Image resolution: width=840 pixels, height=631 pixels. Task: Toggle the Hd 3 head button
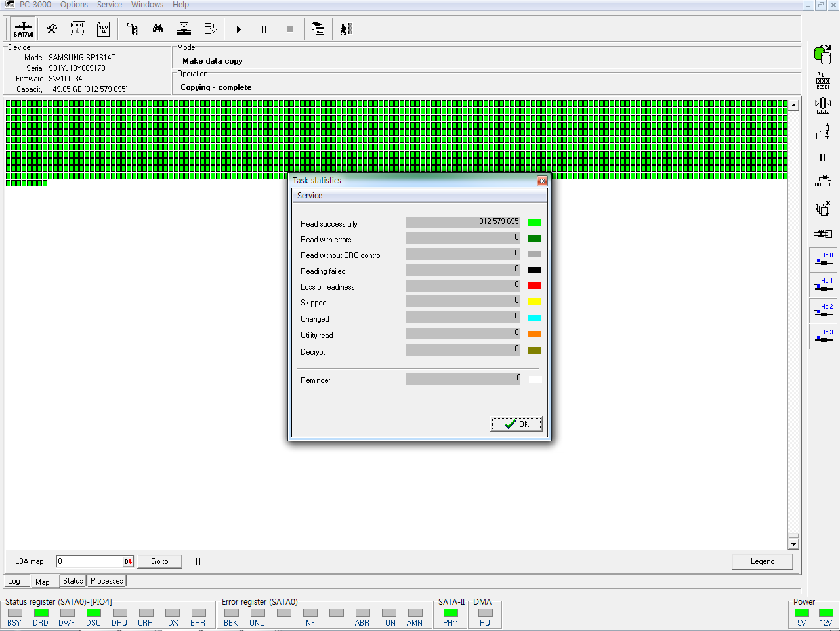[823, 336]
